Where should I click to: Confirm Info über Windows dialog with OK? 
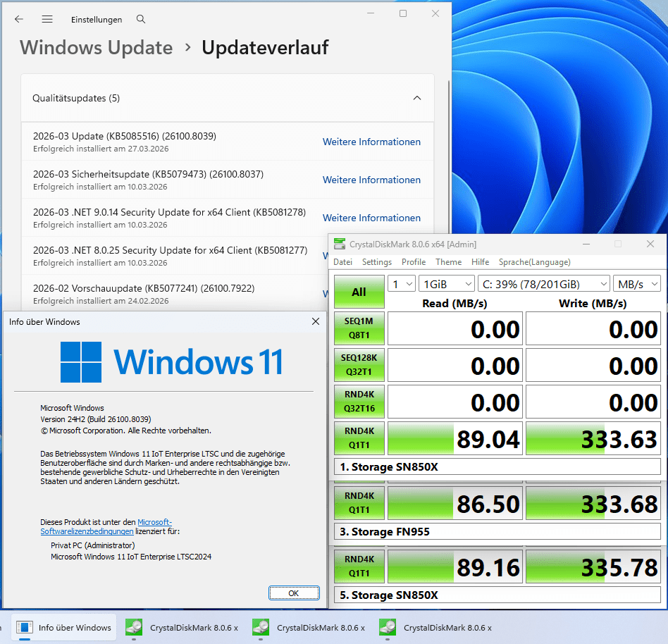[294, 593]
